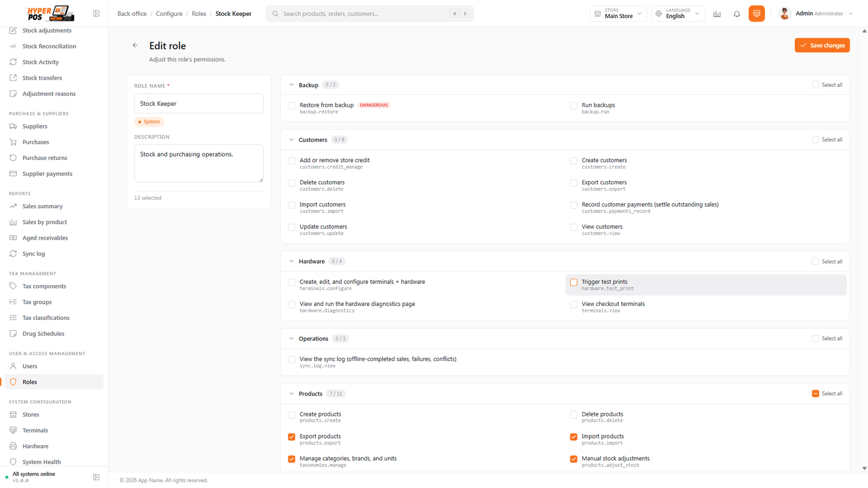Open the Main Store selector dropdown

(618, 14)
